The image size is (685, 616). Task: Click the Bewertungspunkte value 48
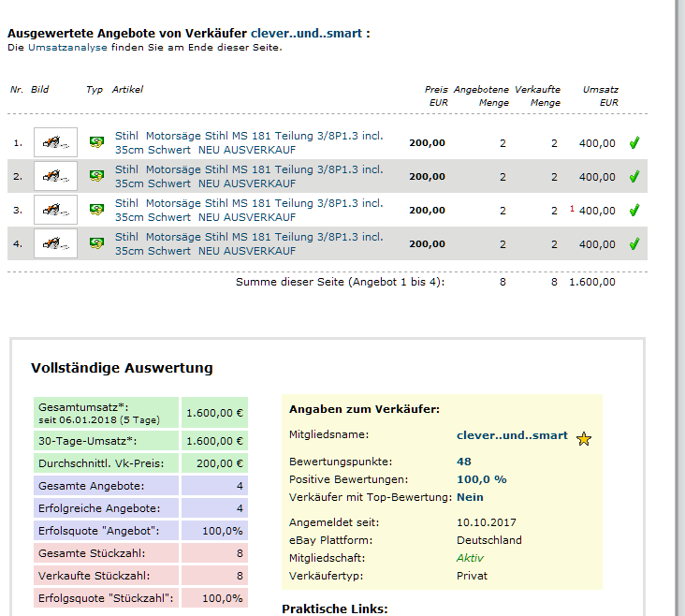[x=464, y=462]
